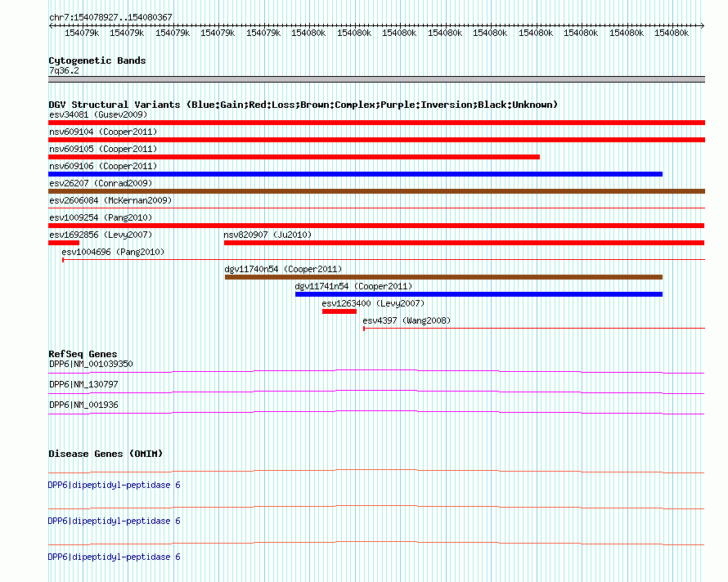Image resolution: width=728 pixels, height=582 pixels.
Task: Click the 7q36.2 band label
Action: [64, 70]
